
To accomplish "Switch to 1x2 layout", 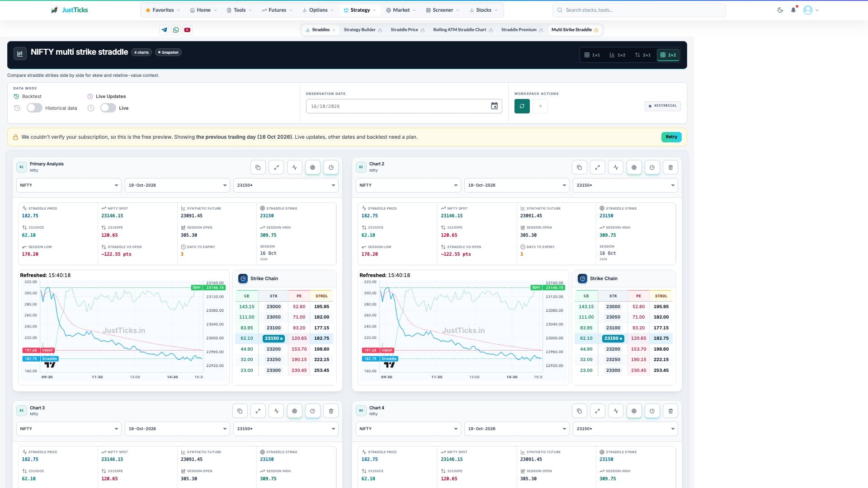I will [x=618, y=55].
